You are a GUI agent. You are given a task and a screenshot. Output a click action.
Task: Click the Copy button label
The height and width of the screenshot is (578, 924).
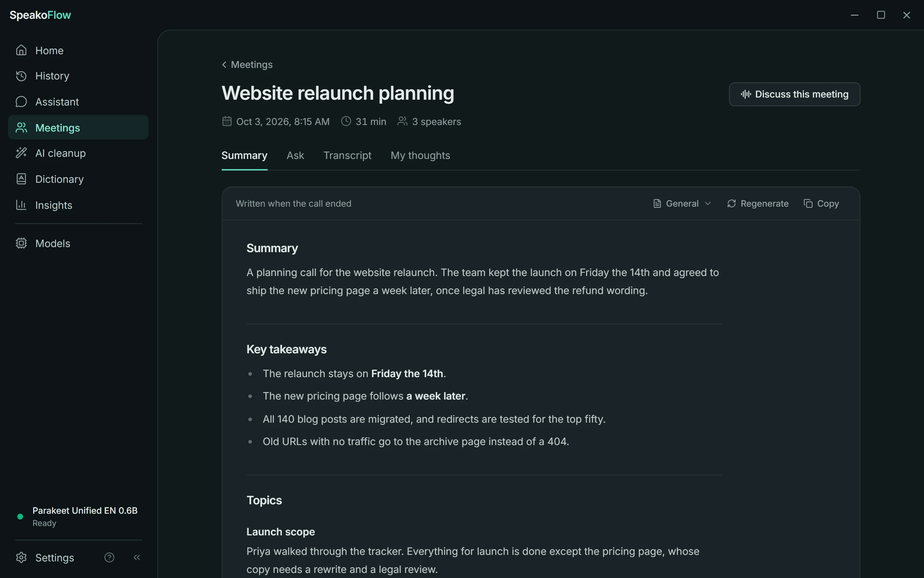828,203
